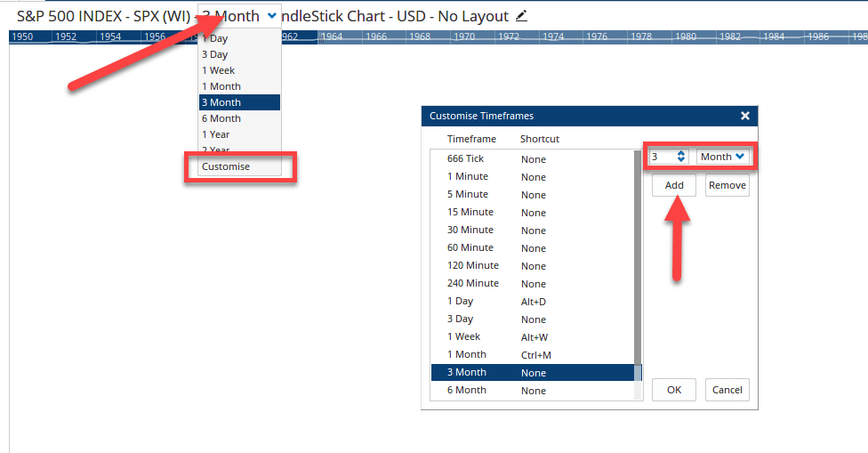Select 1 Month row in timeframes list
Screen dimensions: 868x453
coord(532,354)
